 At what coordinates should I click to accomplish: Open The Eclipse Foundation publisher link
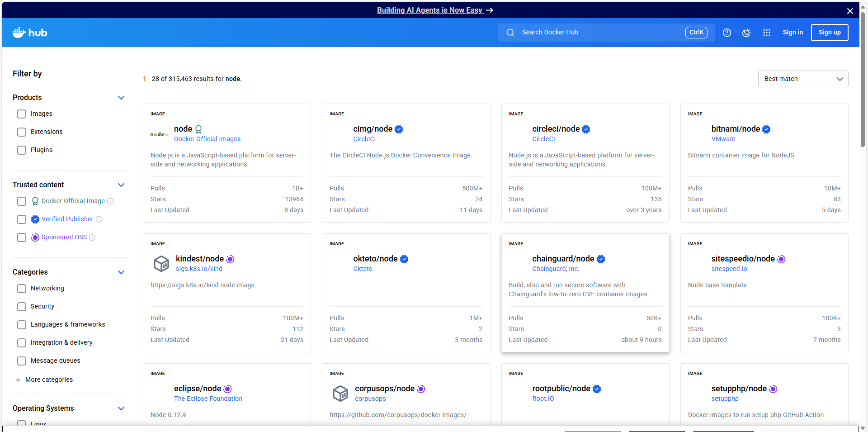click(x=208, y=399)
